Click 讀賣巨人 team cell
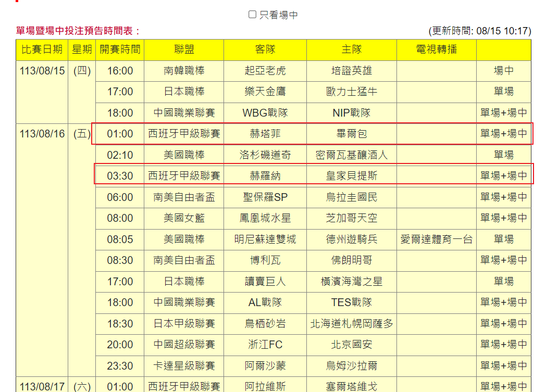Viewport: 546px width, 392px height. 265,282
